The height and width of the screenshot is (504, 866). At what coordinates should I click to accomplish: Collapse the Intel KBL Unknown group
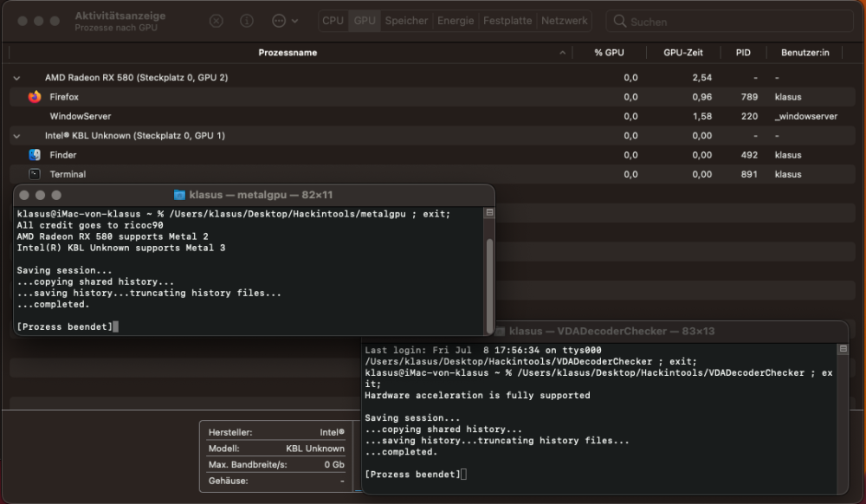pyautogui.click(x=16, y=136)
